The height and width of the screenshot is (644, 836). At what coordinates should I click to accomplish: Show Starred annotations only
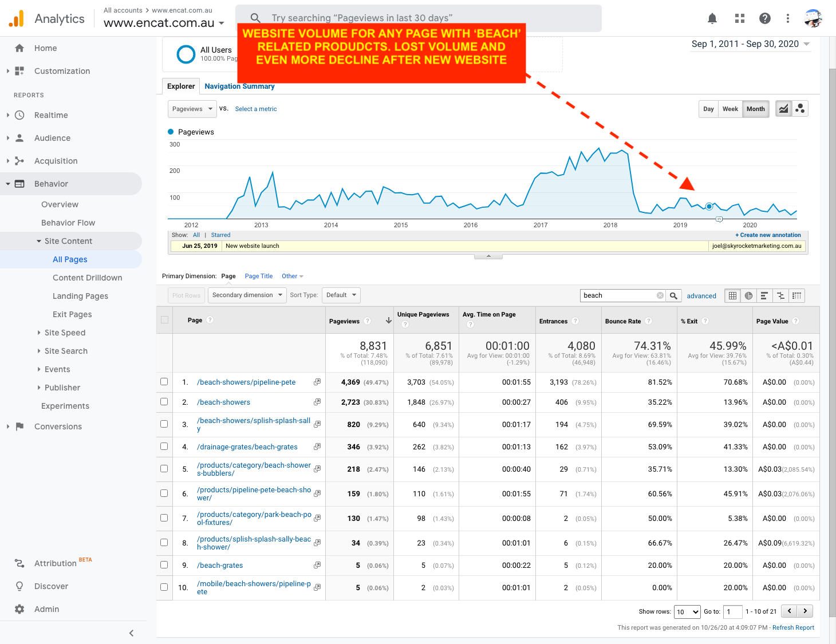[220, 235]
